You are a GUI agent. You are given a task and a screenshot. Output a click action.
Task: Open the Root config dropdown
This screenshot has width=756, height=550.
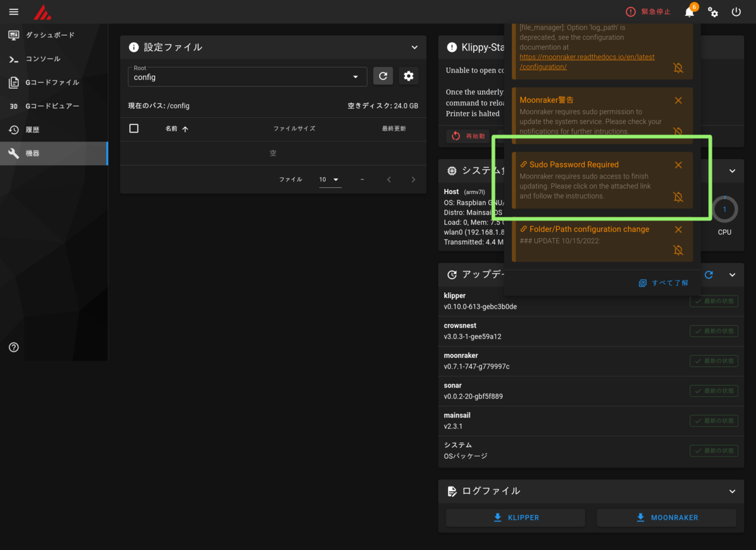(x=247, y=76)
